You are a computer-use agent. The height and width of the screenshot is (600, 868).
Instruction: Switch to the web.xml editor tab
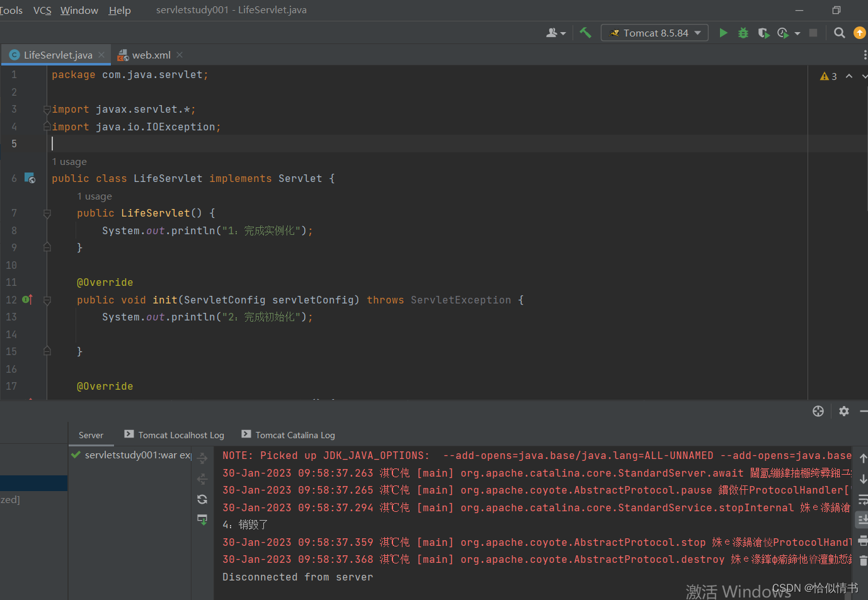(151, 55)
